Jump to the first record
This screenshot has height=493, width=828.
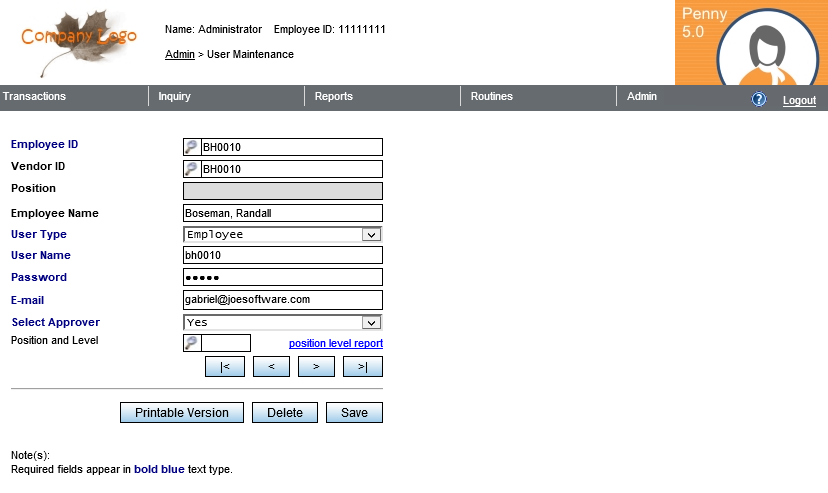(x=225, y=367)
